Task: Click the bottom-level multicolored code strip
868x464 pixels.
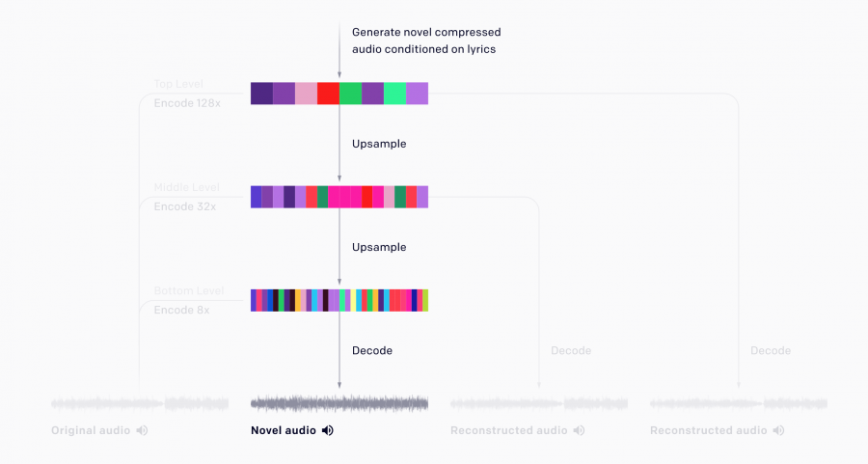Action: pos(339,300)
